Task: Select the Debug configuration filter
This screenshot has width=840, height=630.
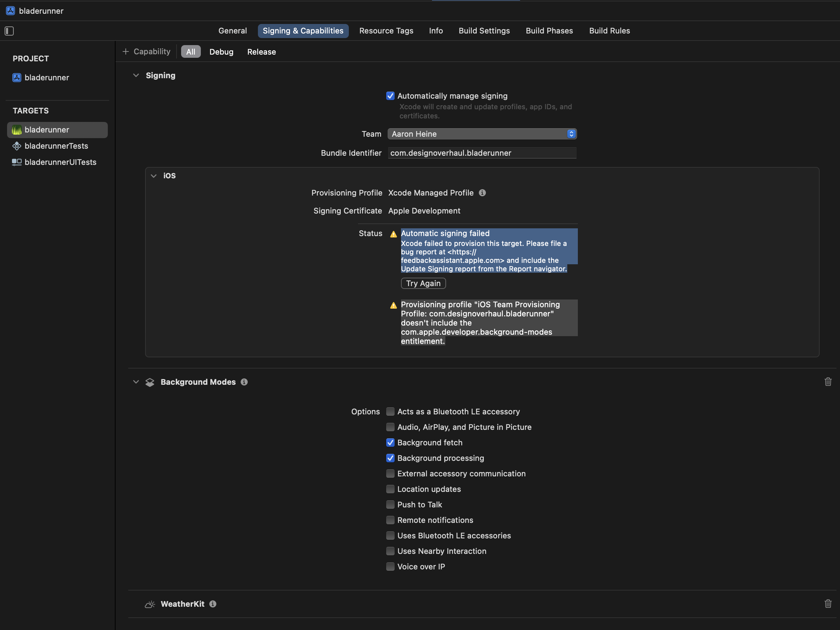Action: pyautogui.click(x=221, y=52)
